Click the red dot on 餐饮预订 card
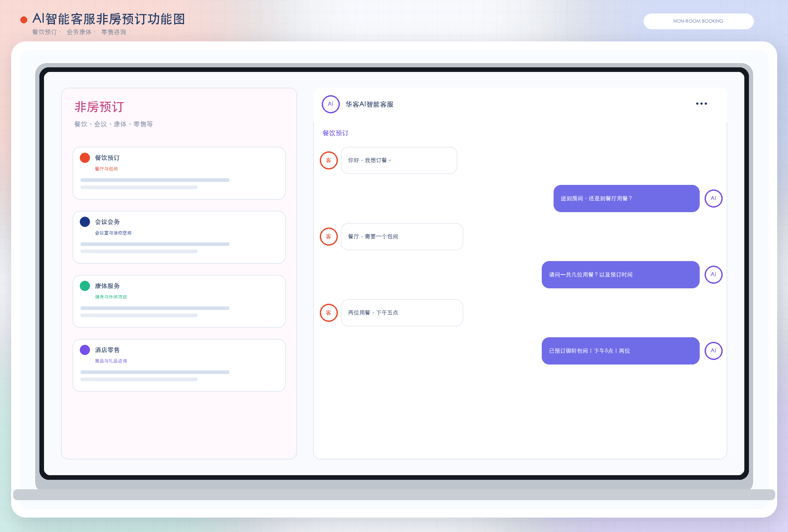The image size is (788, 532). tap(85, 158)
